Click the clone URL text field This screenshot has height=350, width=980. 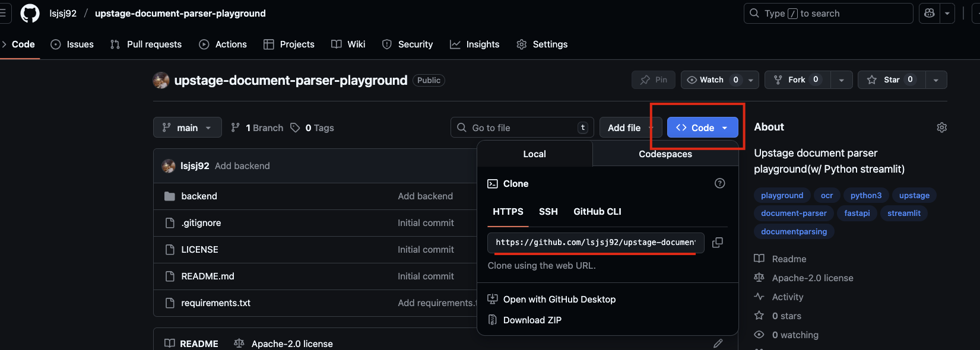(x=596, y=243)
